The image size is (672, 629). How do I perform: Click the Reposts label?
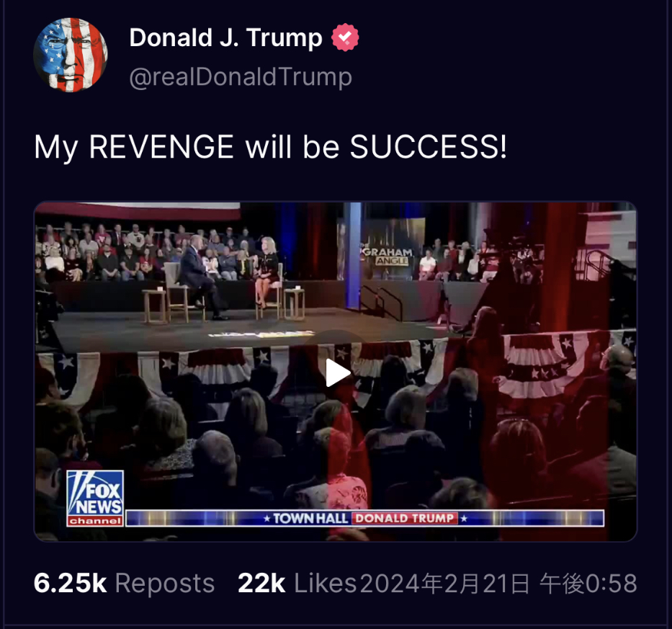pyautogui.click(x=164, y=584)
